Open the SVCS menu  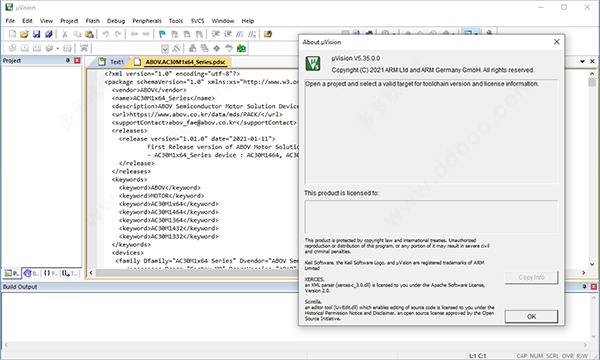[197, 21]
